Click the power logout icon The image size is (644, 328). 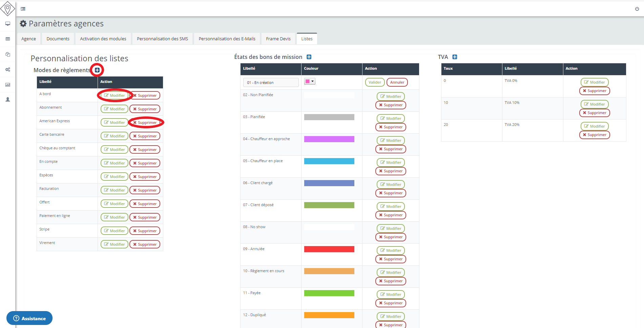click(637, 9)
